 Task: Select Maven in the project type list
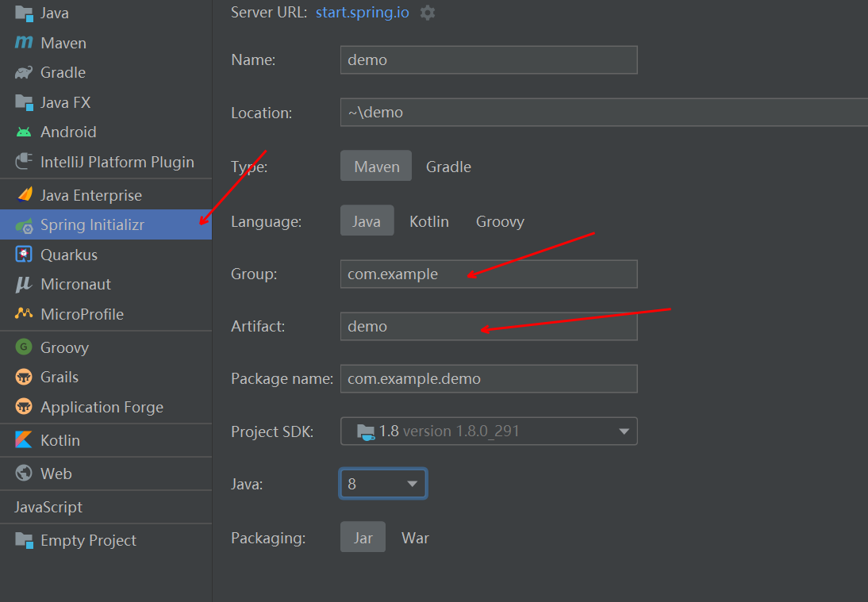106,43
